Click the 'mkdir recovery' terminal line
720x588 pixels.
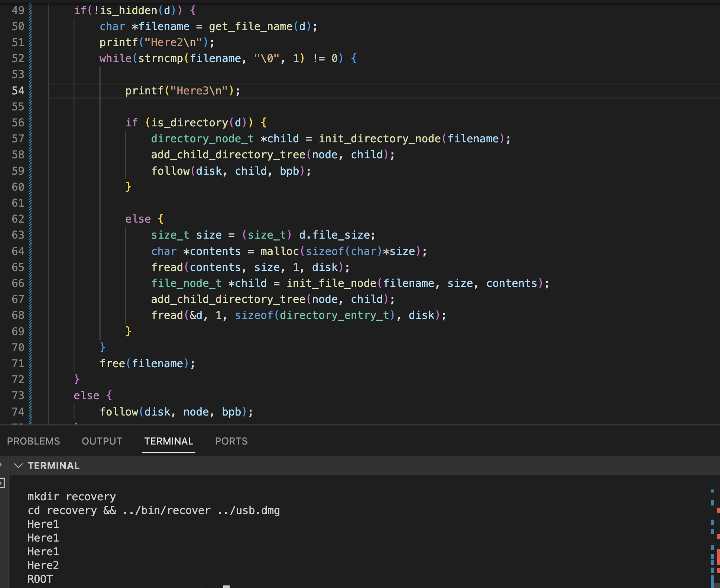tap(71, 497)
